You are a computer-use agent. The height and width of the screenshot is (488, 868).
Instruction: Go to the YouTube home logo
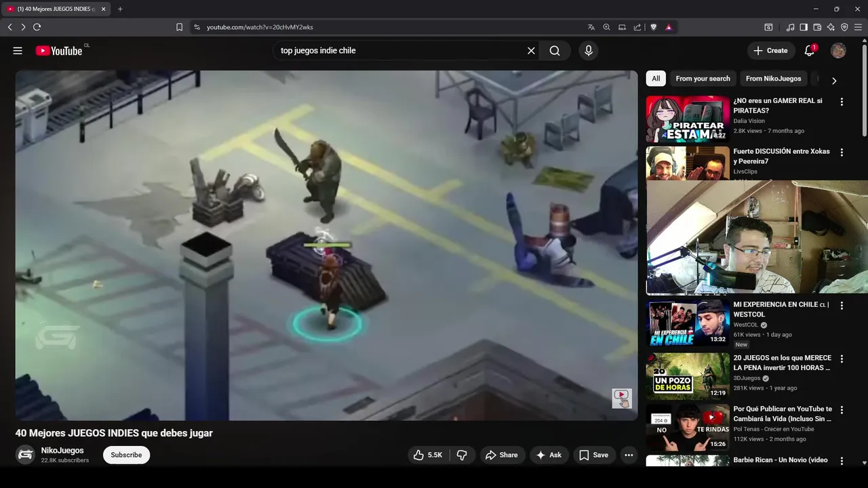click(x=59, y=51)
